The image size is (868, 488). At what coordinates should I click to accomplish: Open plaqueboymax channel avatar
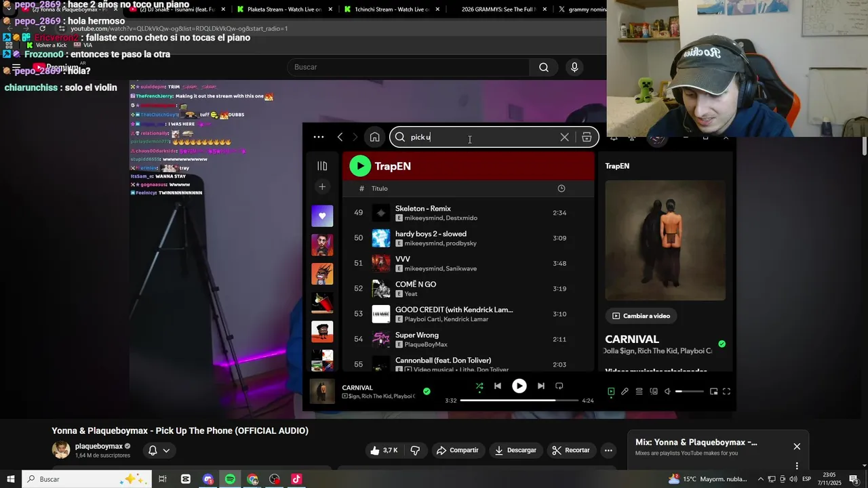(61, 450)
